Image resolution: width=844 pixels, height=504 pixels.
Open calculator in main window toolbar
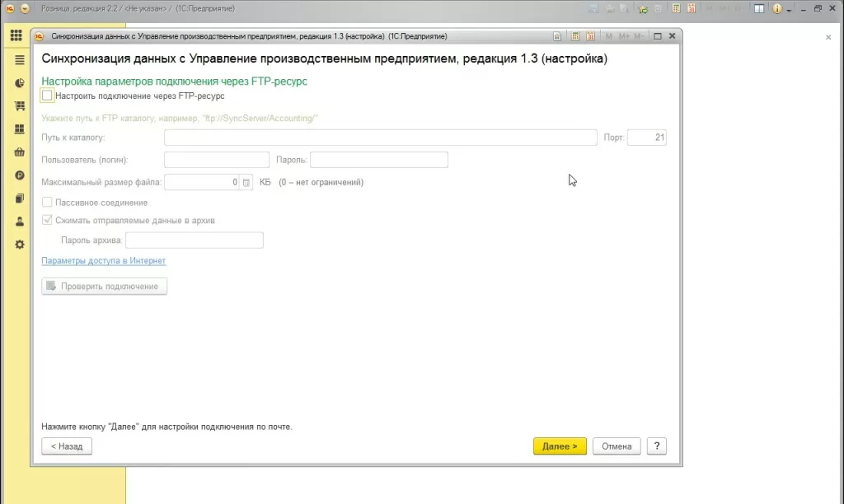click(x=676, y=8)
